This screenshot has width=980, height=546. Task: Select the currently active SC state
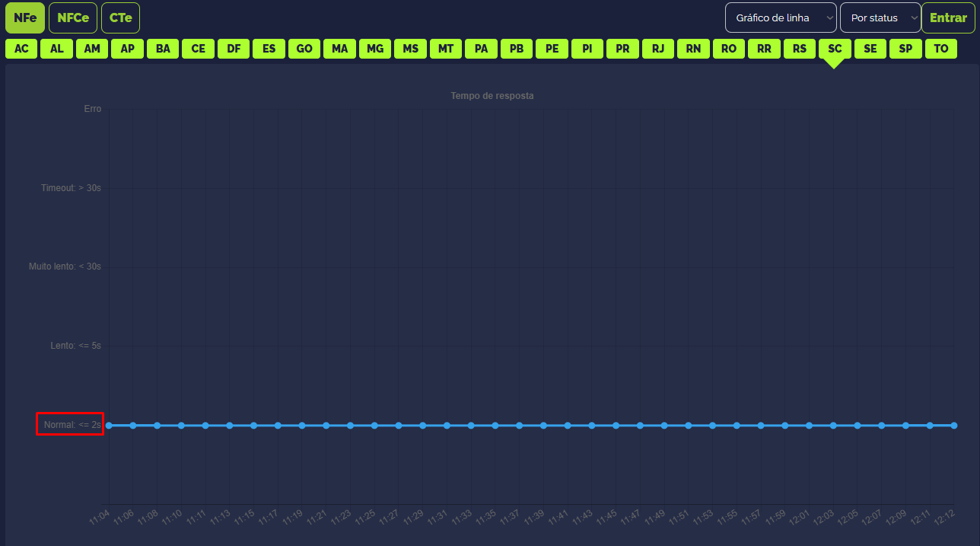click(835, 49)
